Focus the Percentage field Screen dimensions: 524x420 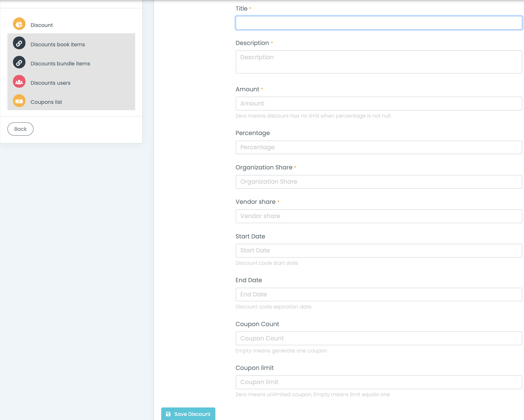(x=378, y=147)
